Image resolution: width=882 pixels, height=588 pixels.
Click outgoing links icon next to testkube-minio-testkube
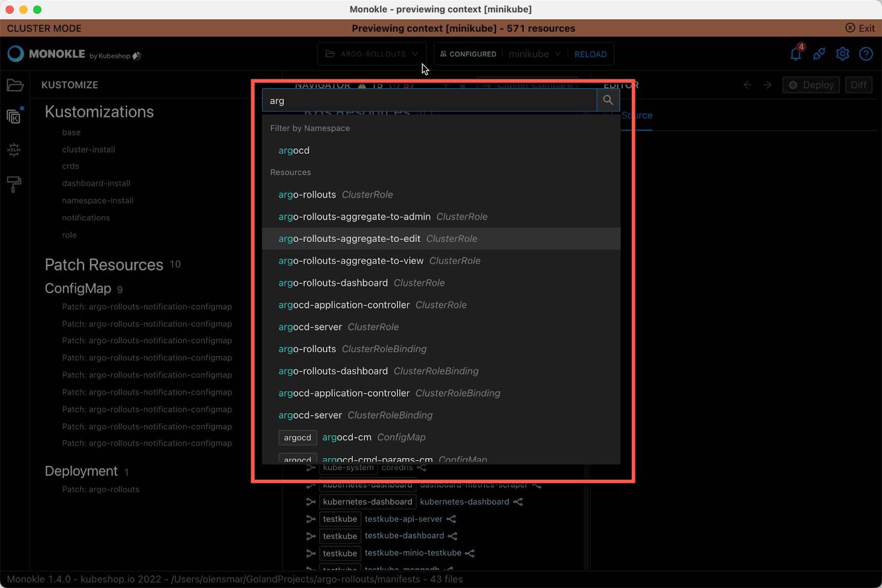pos(470,553)
